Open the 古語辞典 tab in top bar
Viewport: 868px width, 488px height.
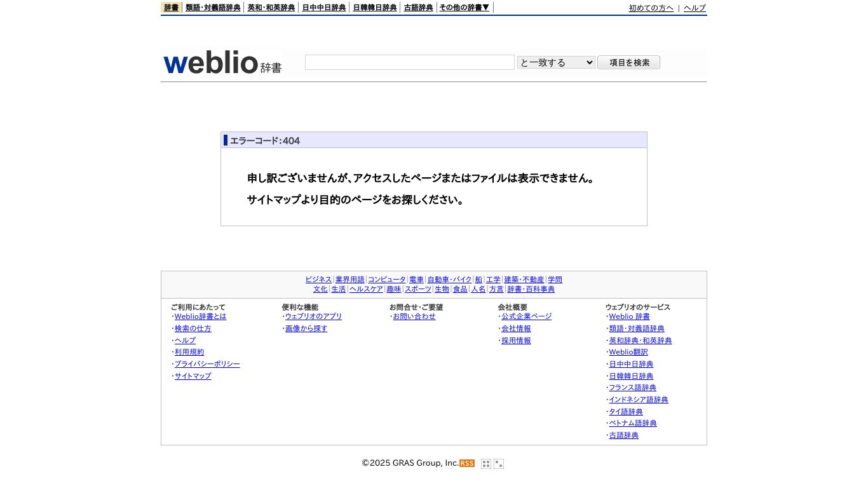pos(419,8)
